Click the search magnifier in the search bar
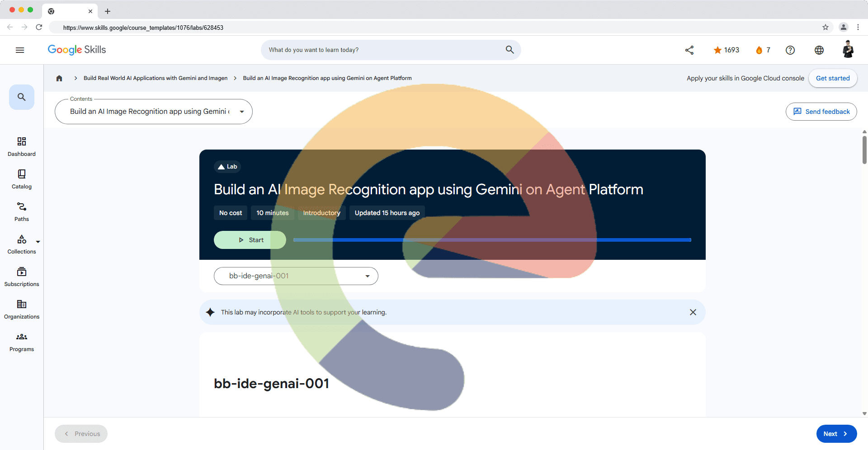868x450 pixels. 509,50
